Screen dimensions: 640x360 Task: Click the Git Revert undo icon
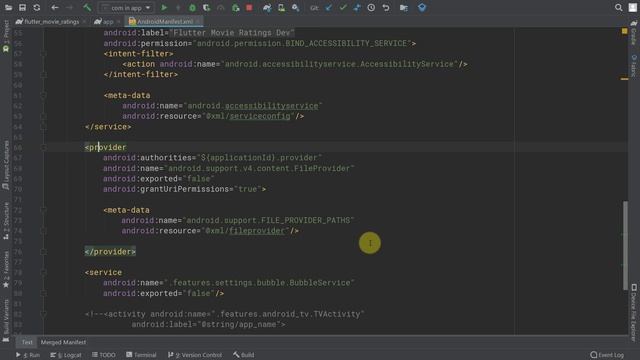tap(386, 8)
